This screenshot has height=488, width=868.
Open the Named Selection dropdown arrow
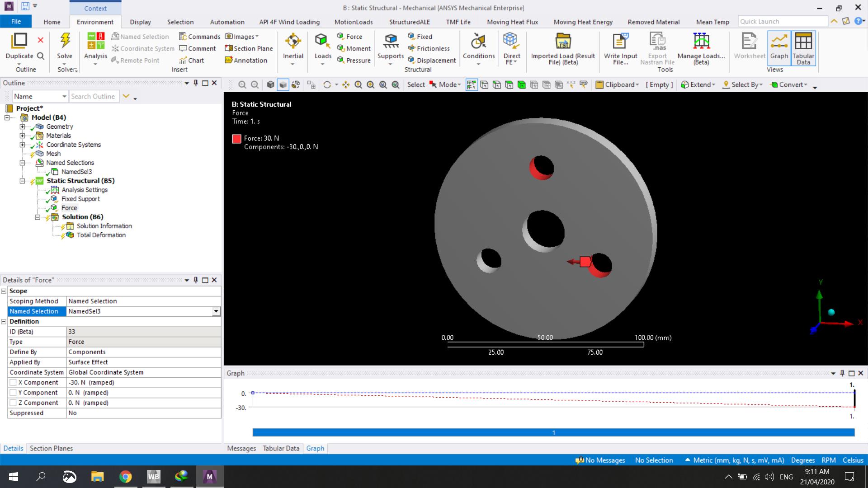[x=216, y=311]
